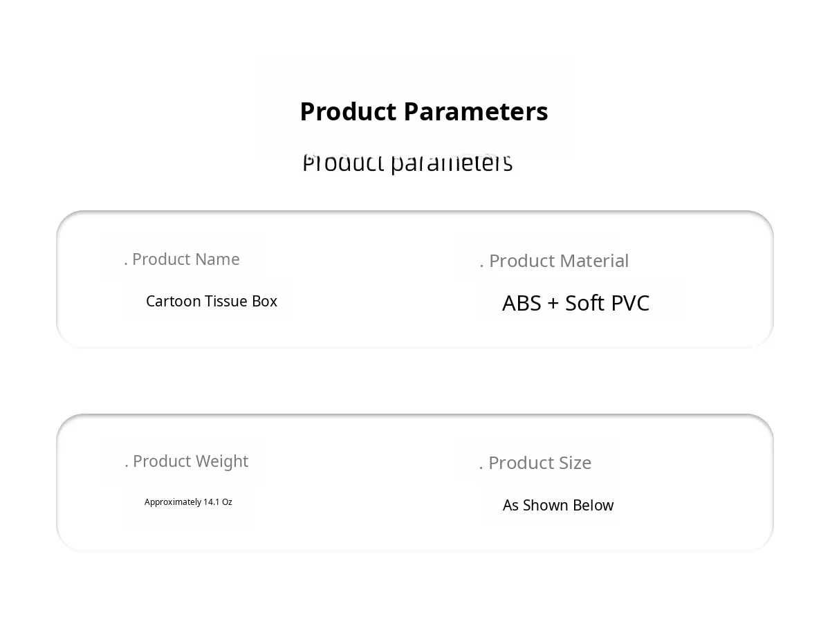This screenshot has height=644, width=830.
Task: Click the "ABS + Soft PVC" value
Action: (x=575, y=303)
